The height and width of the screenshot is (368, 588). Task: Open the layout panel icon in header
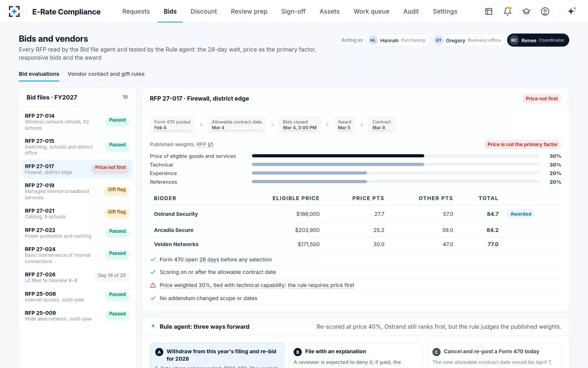pyautogui.click(x=489, y=11)
